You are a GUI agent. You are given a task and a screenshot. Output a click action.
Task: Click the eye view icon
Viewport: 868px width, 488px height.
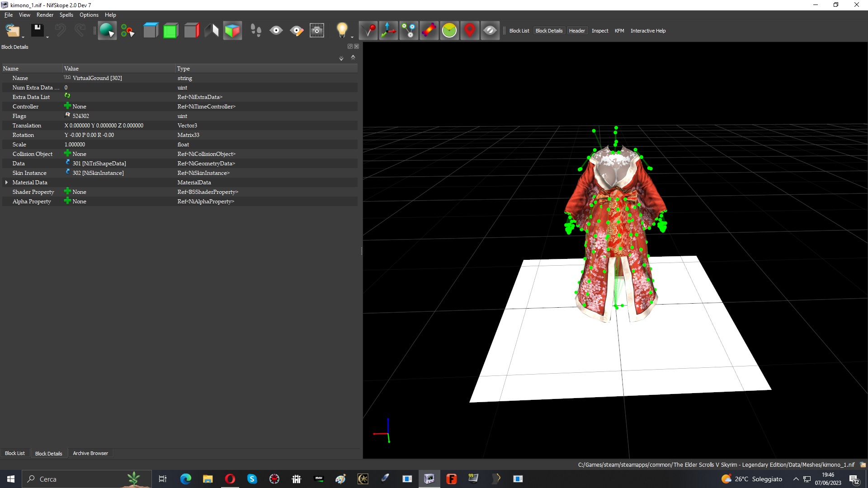pos(276,31)
